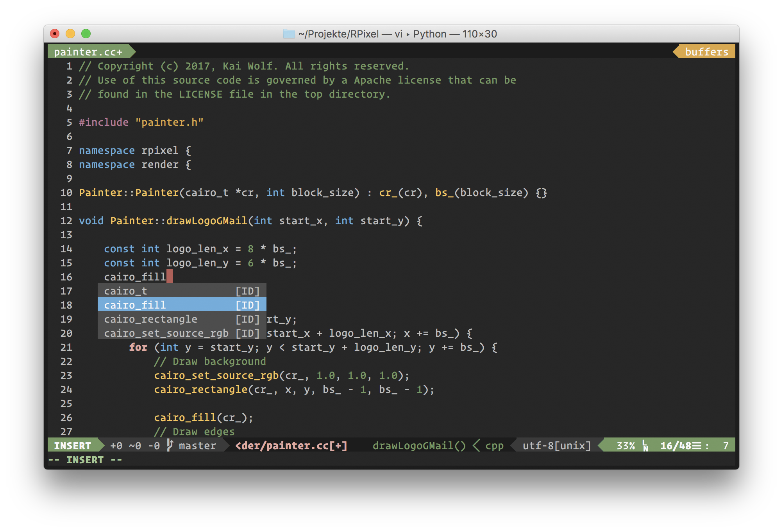
Task: Click the line number symbol in status bar
Action: 645,446
